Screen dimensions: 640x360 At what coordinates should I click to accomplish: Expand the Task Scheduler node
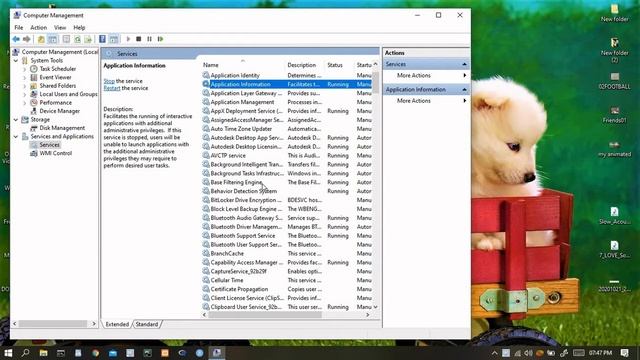(24, 69)
